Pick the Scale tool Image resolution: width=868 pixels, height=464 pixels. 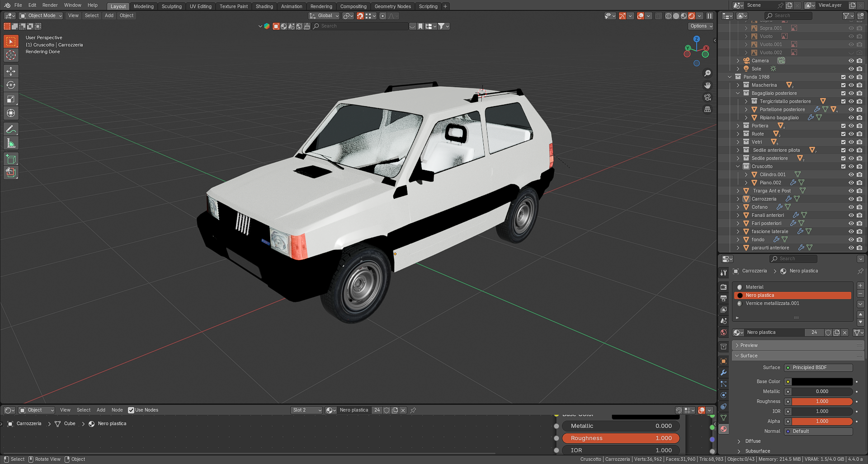click(x=11, y=99)
